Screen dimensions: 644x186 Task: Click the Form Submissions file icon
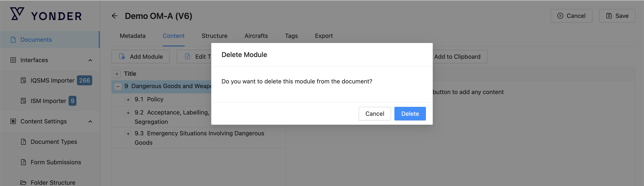tap(23, 162)
